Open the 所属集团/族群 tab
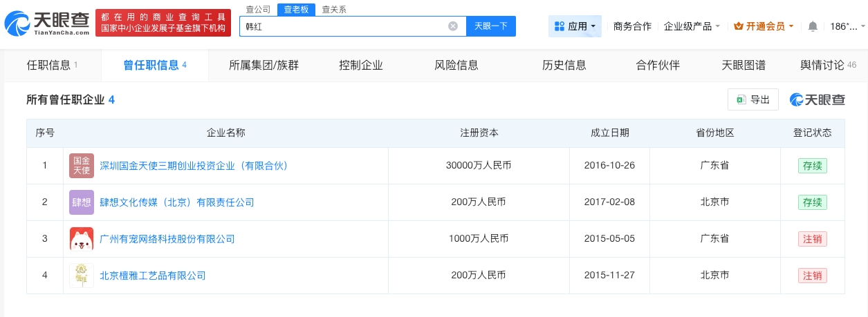The height and width of the screenshot is (317, 868). point(264,66)
